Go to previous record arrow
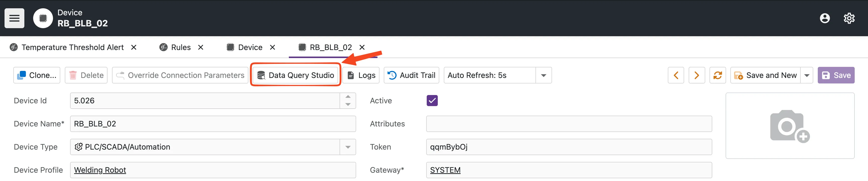 pyautogui.click(x=676, y=75)
